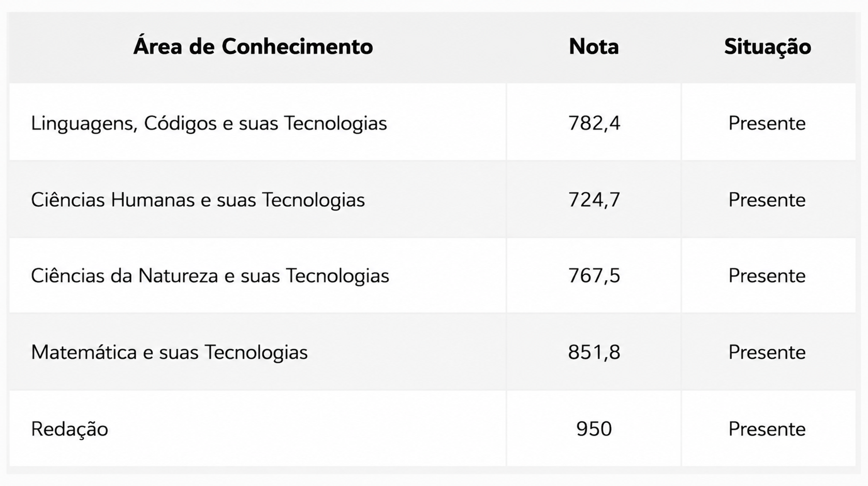Click the word Tecnologias in Matemática row

[x=256, y=352]
